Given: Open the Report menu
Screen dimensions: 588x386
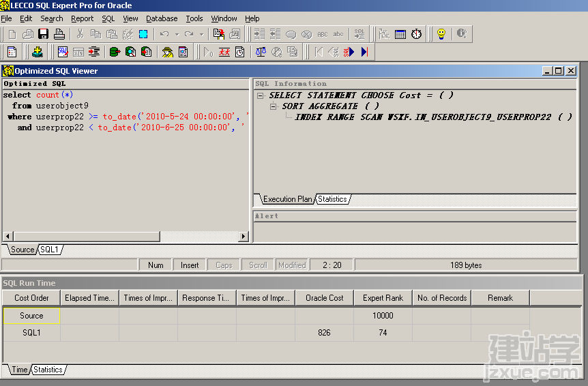Looking at the screenshot, I should pyautogui.click(x=82, y=18).
